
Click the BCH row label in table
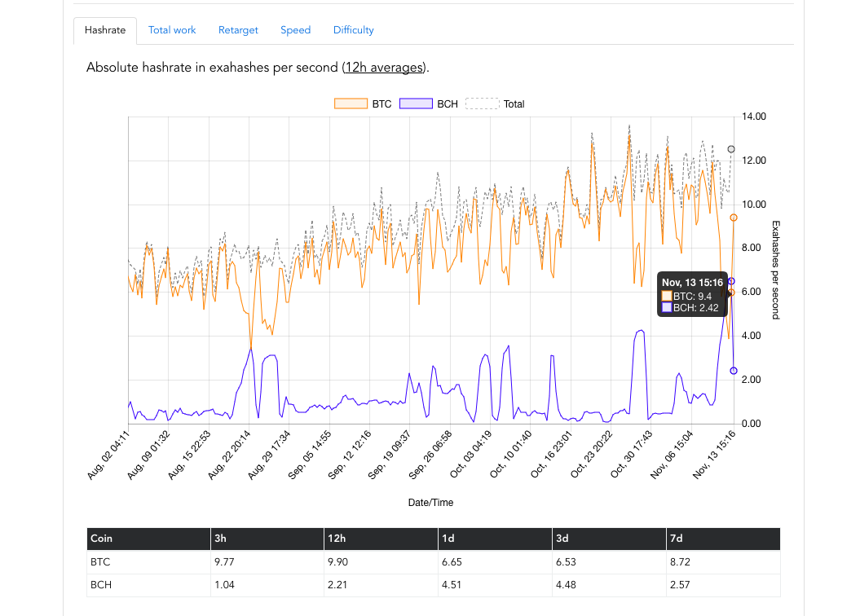click(x=101, y=585)
